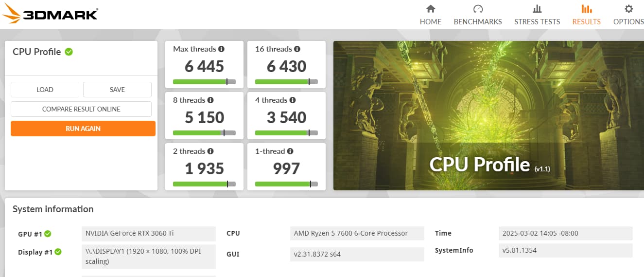The image size is (644, 277).
Task: Click the GPU #1 green status check
Action: [48, 234]
